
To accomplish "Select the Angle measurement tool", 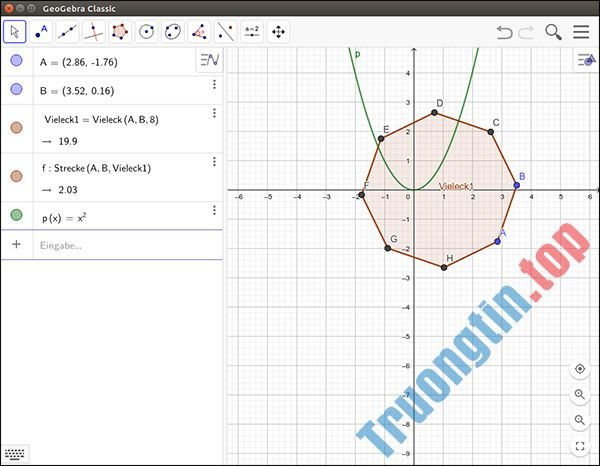I will (199, 32).
